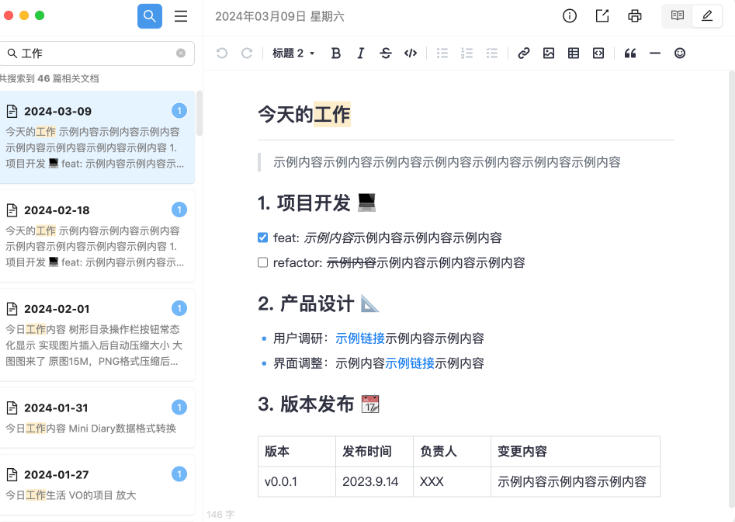
Task: Insert a table via toolbar
Action: [573, 53]
